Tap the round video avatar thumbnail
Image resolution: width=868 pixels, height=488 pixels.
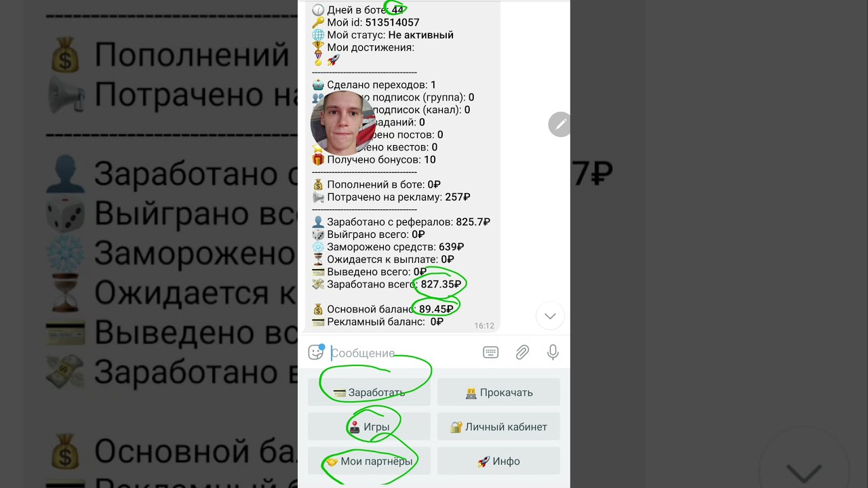[x=343, y=123]
